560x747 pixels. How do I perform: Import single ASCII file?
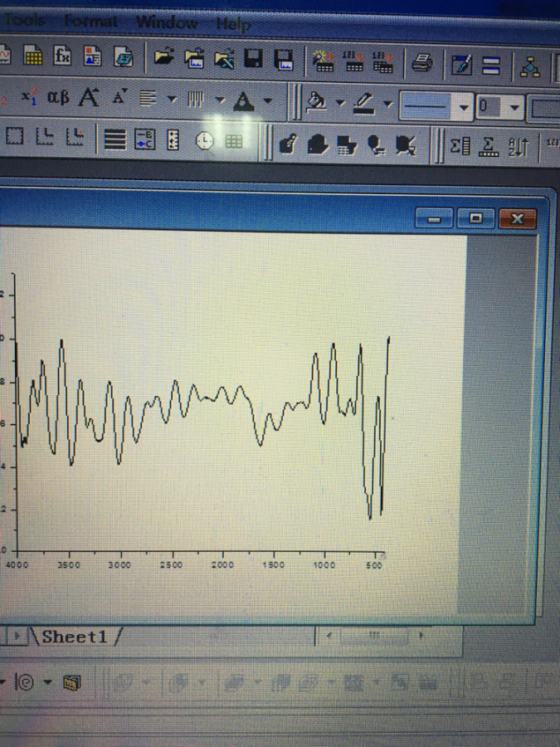[x=353, y=62]
